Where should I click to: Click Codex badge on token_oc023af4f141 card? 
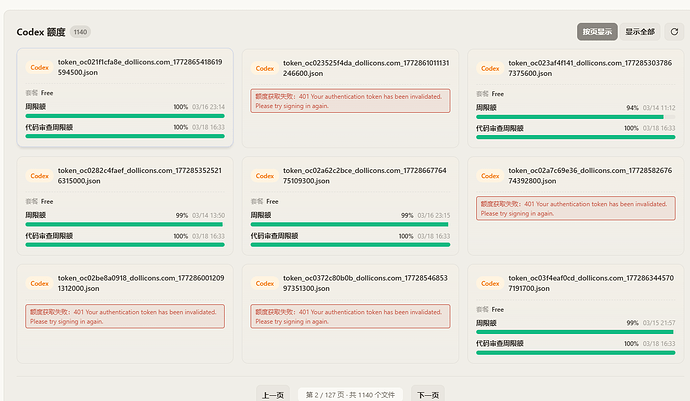click(x=490, y=68)
